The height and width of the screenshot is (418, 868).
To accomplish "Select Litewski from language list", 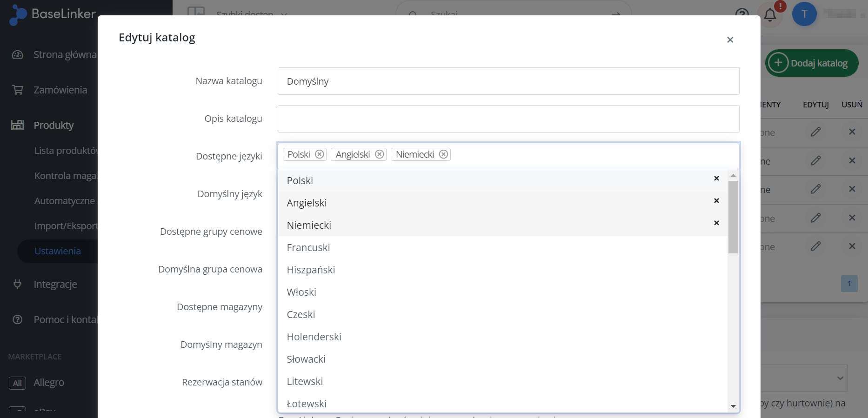I will pyautogui.click(x=503, y=381).
